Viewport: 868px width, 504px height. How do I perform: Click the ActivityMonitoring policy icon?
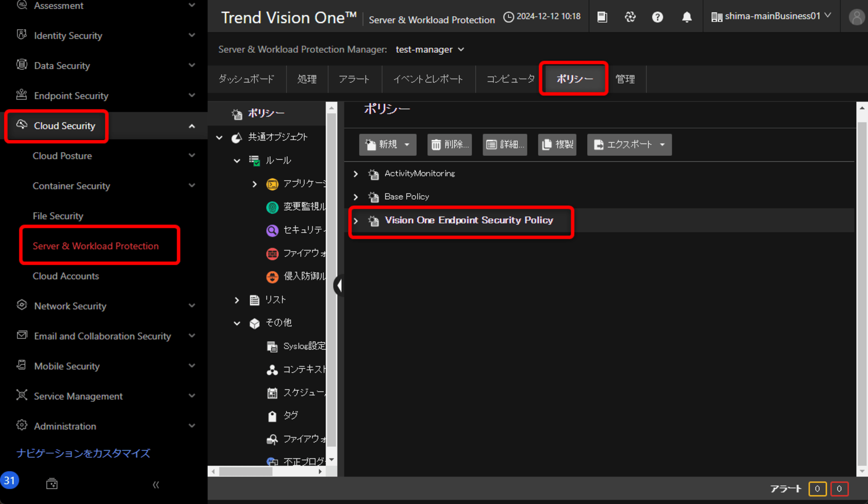point(373,174)
